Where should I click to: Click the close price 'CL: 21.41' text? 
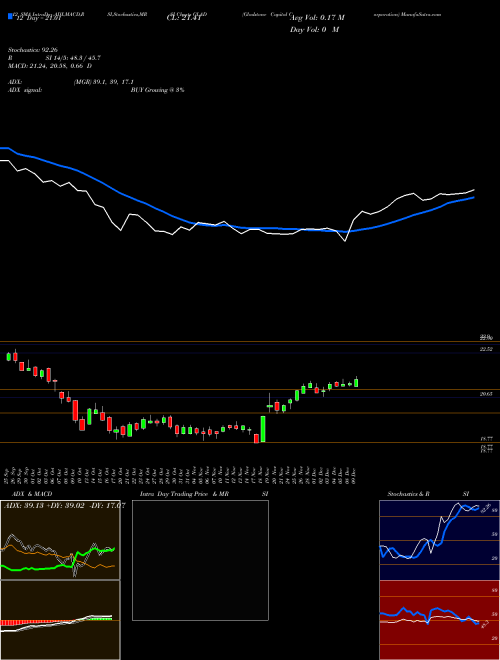[183, 18]
